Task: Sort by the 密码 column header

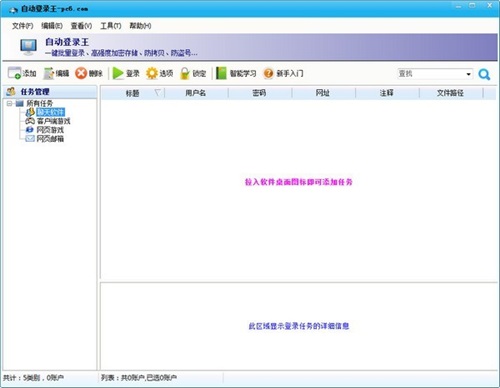Action: click(260, 93)
